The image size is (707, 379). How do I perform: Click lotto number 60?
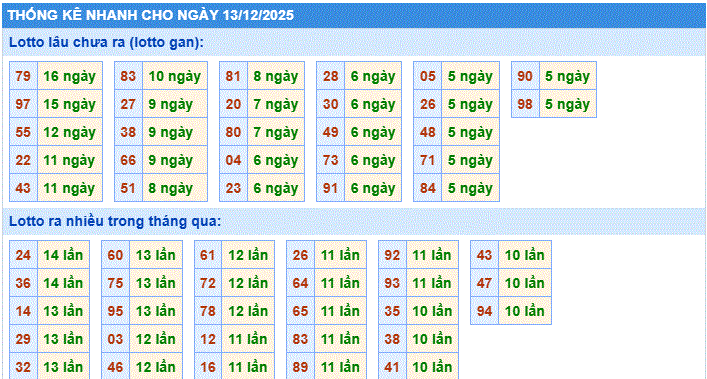(115, 255)
